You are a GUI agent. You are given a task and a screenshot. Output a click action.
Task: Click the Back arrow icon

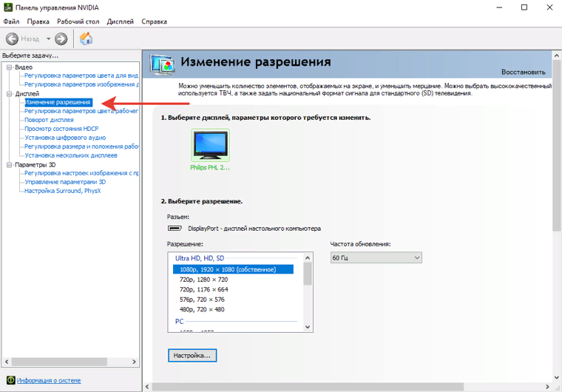[x=12, y=38]
